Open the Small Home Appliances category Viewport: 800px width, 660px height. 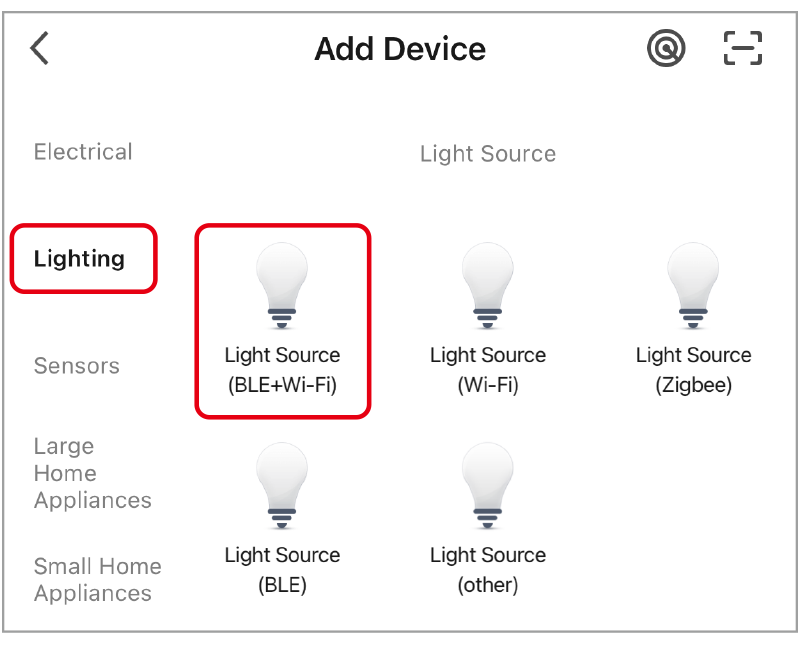click(x=97, y=579)
